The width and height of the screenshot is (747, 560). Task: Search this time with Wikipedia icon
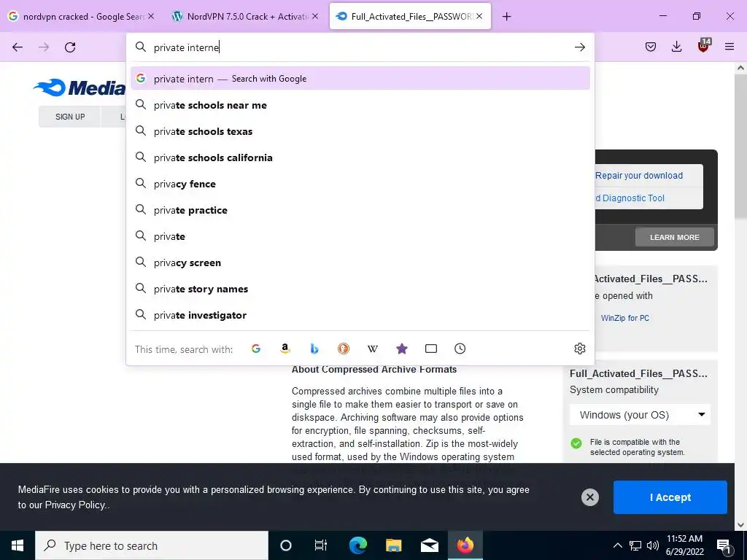(x=373, y=349)
